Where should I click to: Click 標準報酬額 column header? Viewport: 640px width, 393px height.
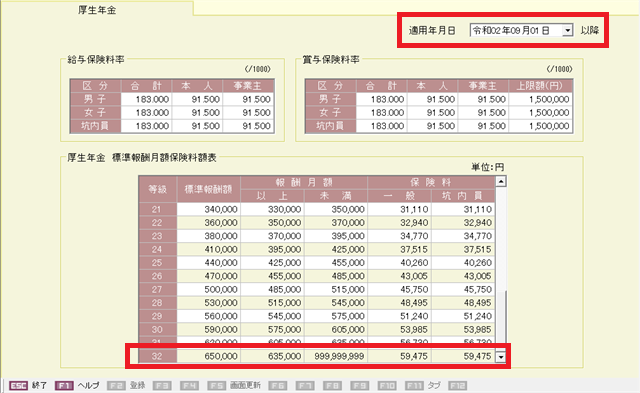(209, 189)
